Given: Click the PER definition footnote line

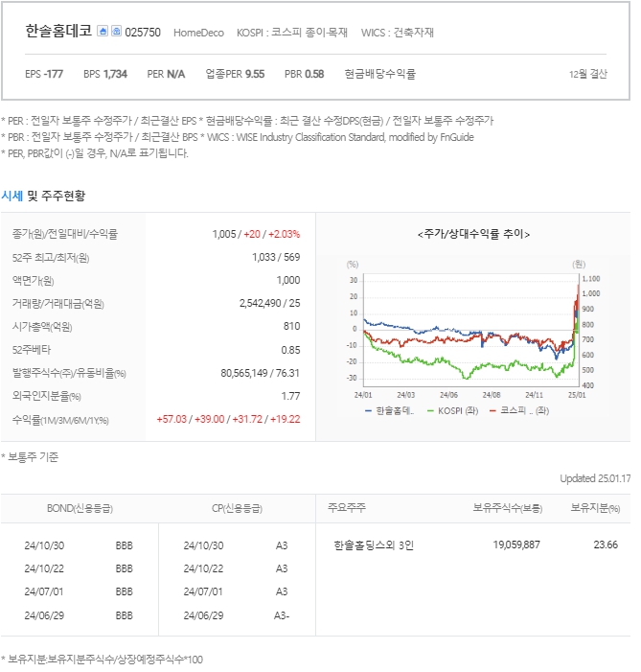Looking at the screenshot, I should 247,121.
